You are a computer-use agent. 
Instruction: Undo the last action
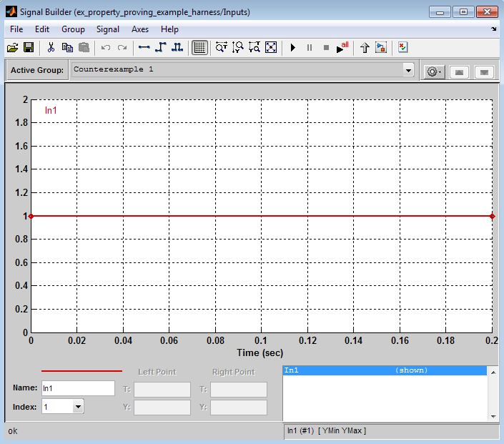pyautogui.click(x=105, y=48)
